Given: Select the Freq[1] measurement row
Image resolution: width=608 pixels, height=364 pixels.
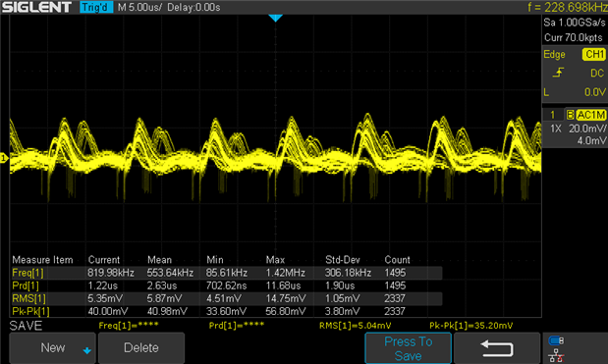Looking at the screenshot, I should pyautogui.click(x=226, y=273).
